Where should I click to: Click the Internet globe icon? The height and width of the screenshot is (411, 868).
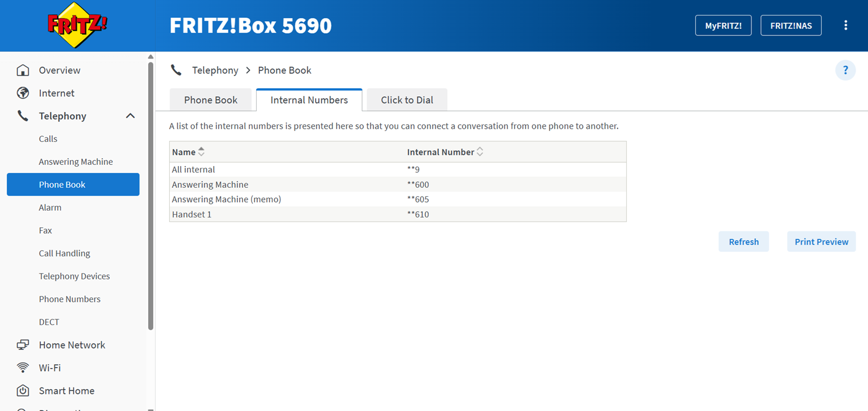pos(23,93)
